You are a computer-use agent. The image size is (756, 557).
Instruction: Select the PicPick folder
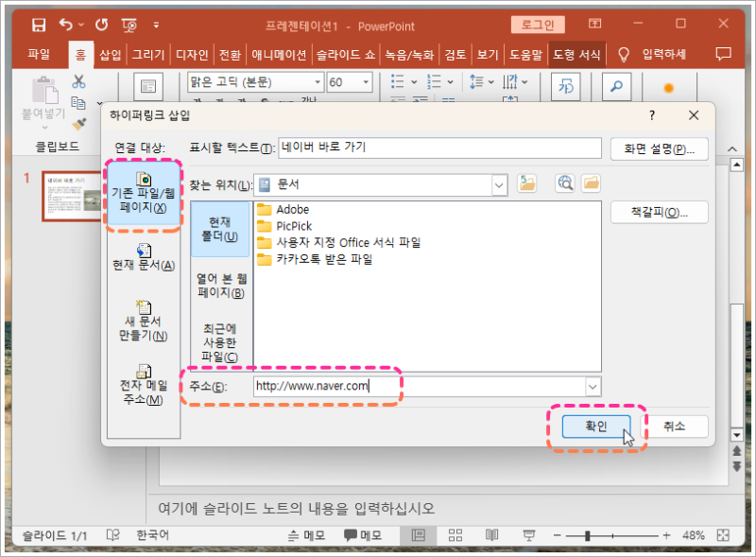coord(284,226)
